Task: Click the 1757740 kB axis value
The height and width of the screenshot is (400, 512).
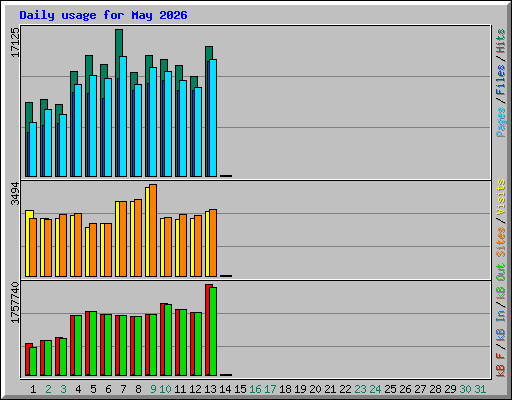Action: (x=15, y=302)
